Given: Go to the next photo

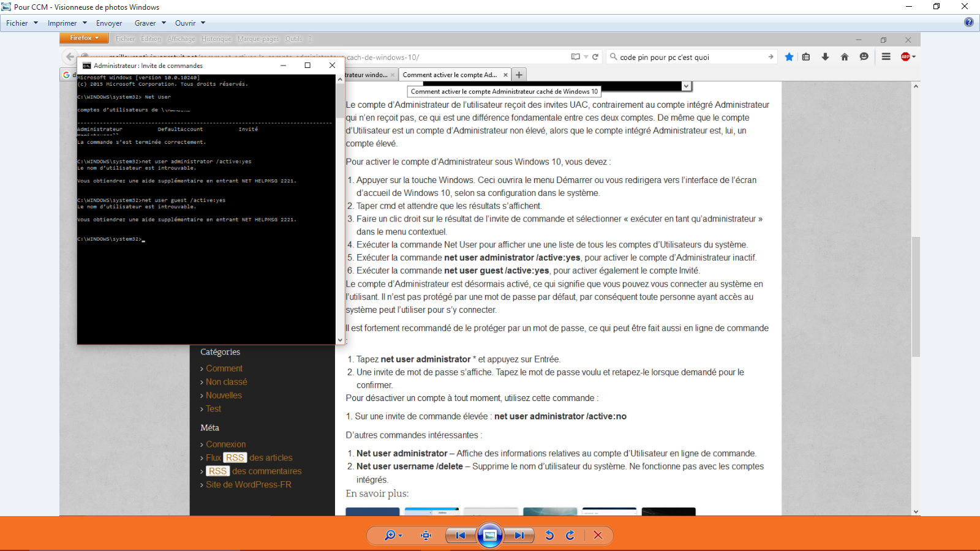Looking at the screenshot, I should click(x=519, y=535).
